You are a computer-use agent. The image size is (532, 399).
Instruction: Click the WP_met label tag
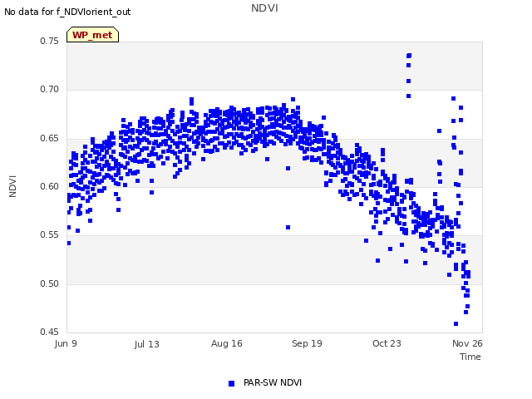pyautogui.click(x=92, y=35)
